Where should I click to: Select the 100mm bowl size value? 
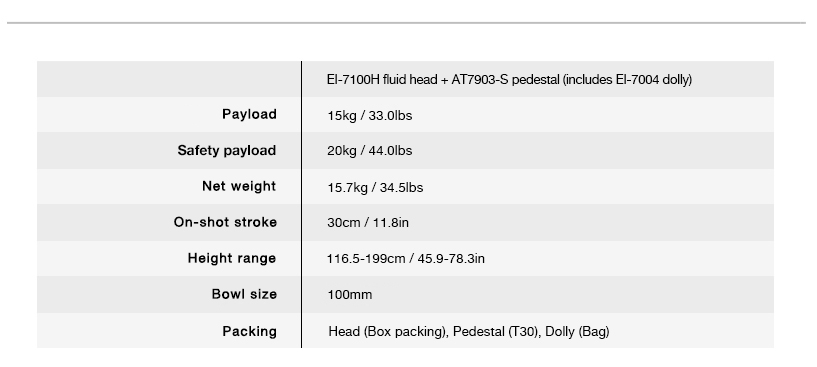tap(350, 295)
